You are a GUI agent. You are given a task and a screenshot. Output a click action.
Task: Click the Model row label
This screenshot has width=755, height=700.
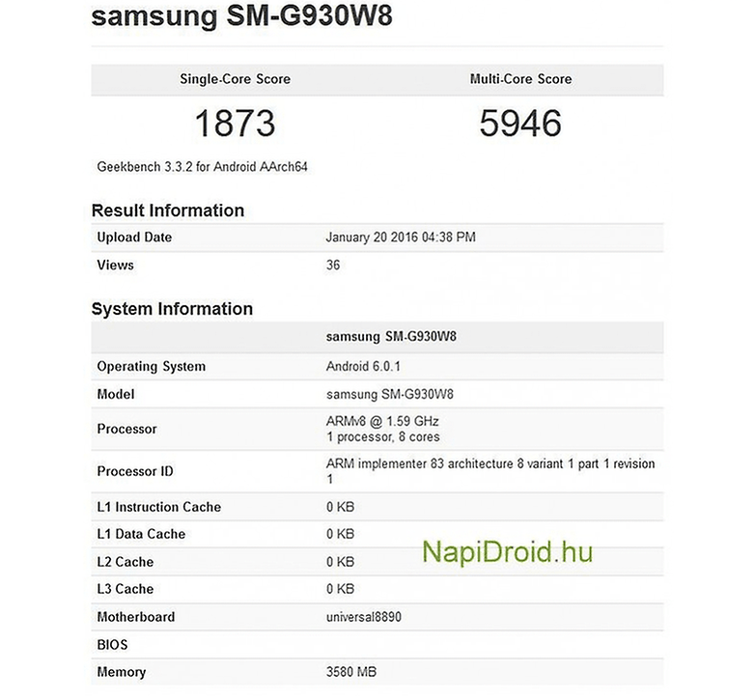click(116, 395)
